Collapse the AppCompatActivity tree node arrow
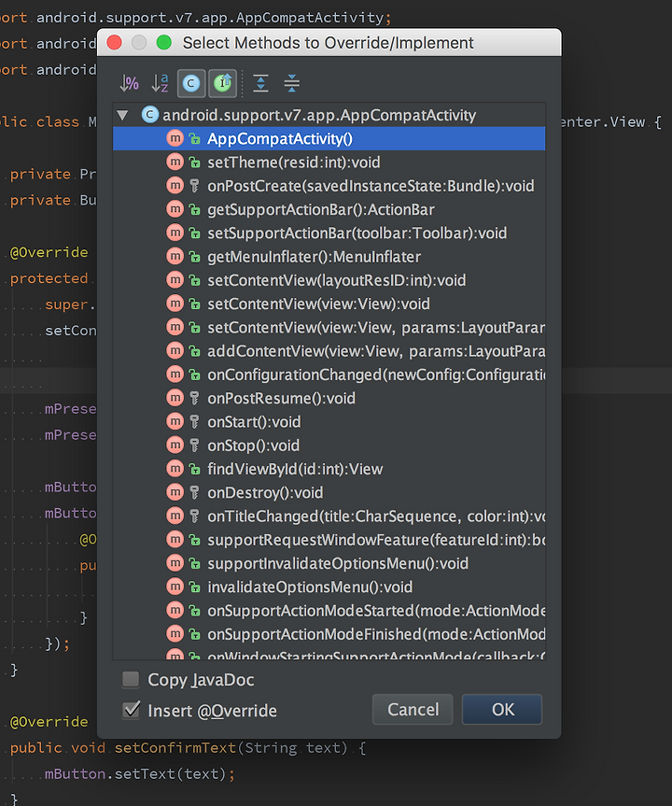Screen dimensions: 672x806 point(123,115)
